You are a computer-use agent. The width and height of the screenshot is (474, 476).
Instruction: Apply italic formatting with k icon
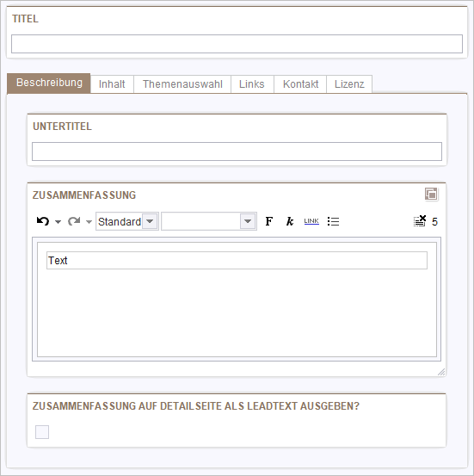pyautogui.click(x=290, y=221)
